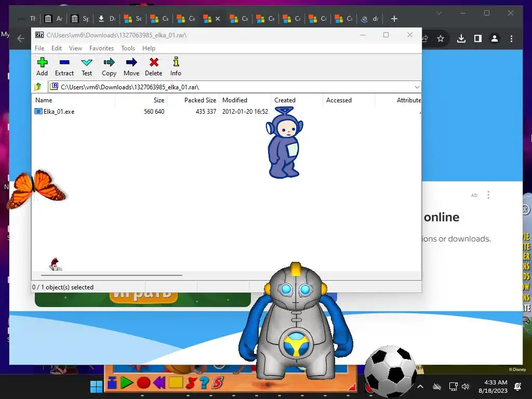Open the volume tray icon
The width and height of the screenshot is (532, 399).
(x=465, y=387)
